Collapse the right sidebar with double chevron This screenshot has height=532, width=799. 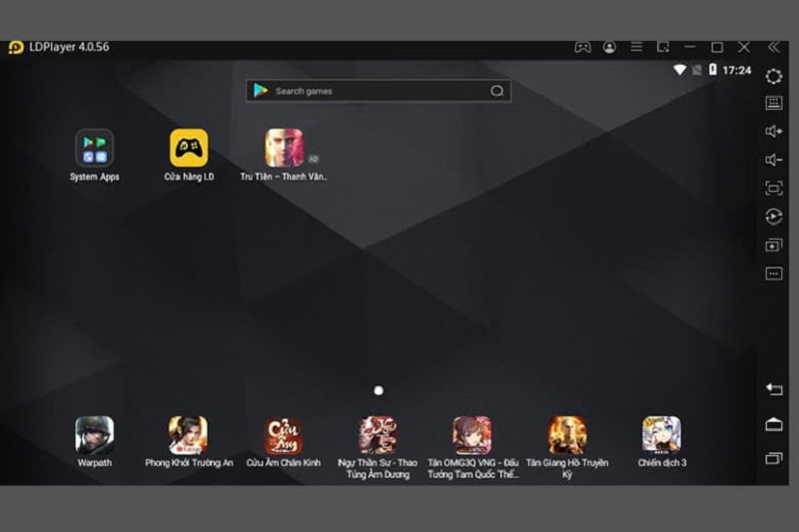(773, 47)
